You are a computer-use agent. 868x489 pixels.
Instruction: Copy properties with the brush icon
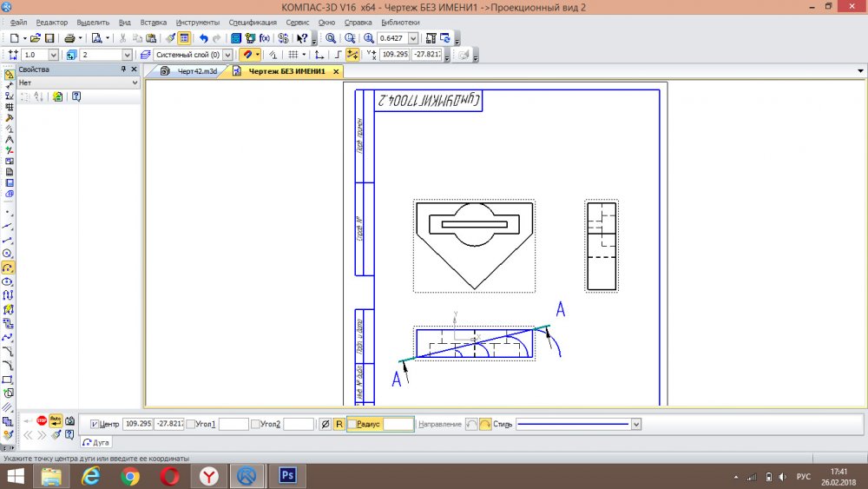pos(170,38)
